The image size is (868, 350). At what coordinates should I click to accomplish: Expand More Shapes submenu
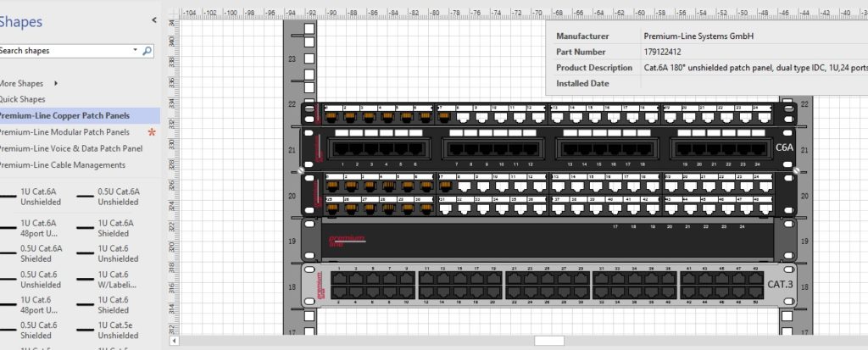pyautogui.click(x=56, y=84)
